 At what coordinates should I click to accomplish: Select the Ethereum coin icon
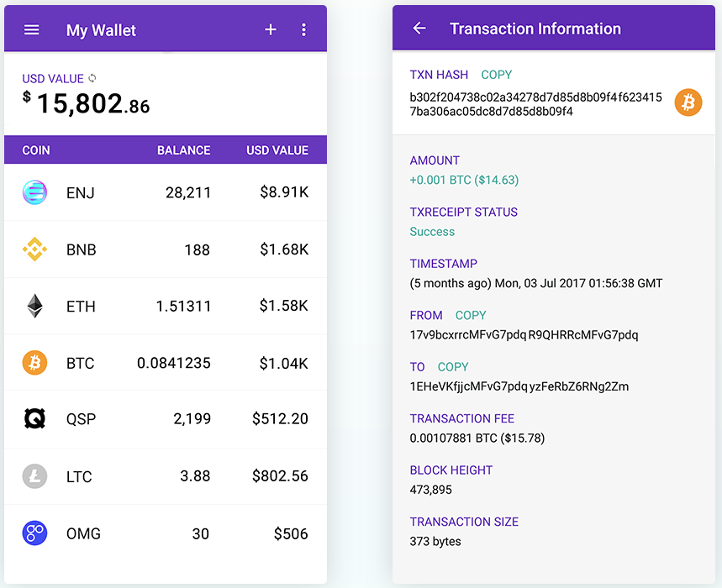click(x=34, y=306)
